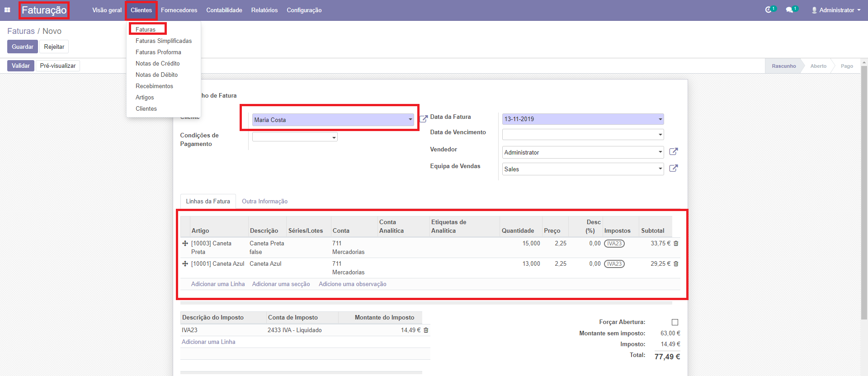Select Notas de Crédito menu entry
The height and width of the screenshot is (376, 868).
(x=157, y=64)
